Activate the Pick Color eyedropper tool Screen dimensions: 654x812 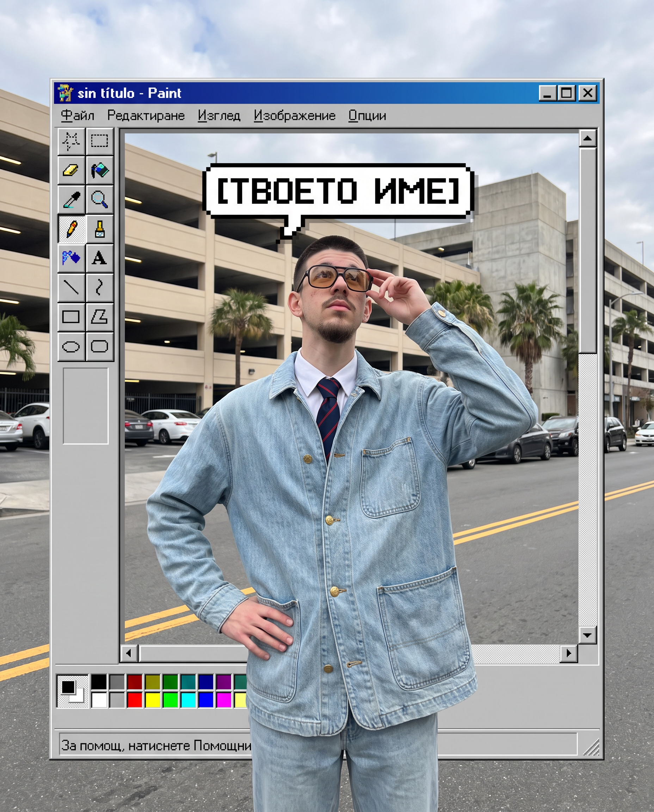(x=71, y=199)
